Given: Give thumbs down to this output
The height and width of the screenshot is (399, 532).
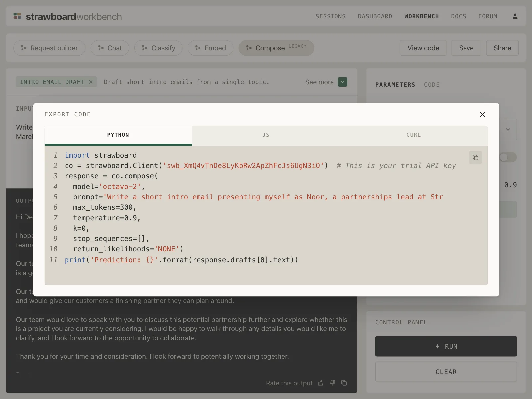Looking at the screenshot, I should coord(332,383).
